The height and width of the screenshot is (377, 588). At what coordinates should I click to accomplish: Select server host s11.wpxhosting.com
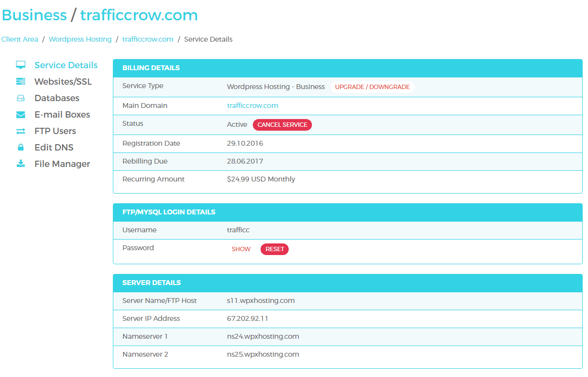(261, 301)
